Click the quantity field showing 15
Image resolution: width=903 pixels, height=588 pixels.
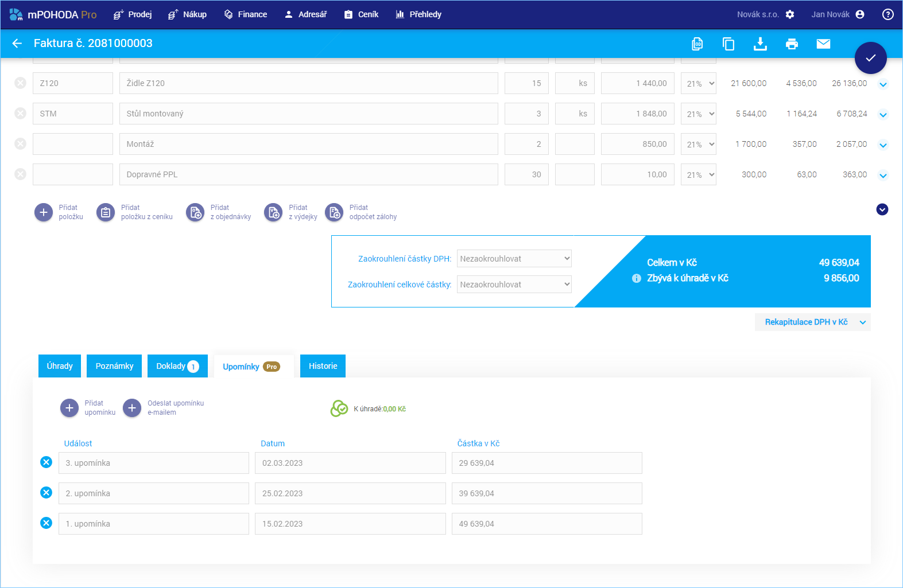[526, 83]
